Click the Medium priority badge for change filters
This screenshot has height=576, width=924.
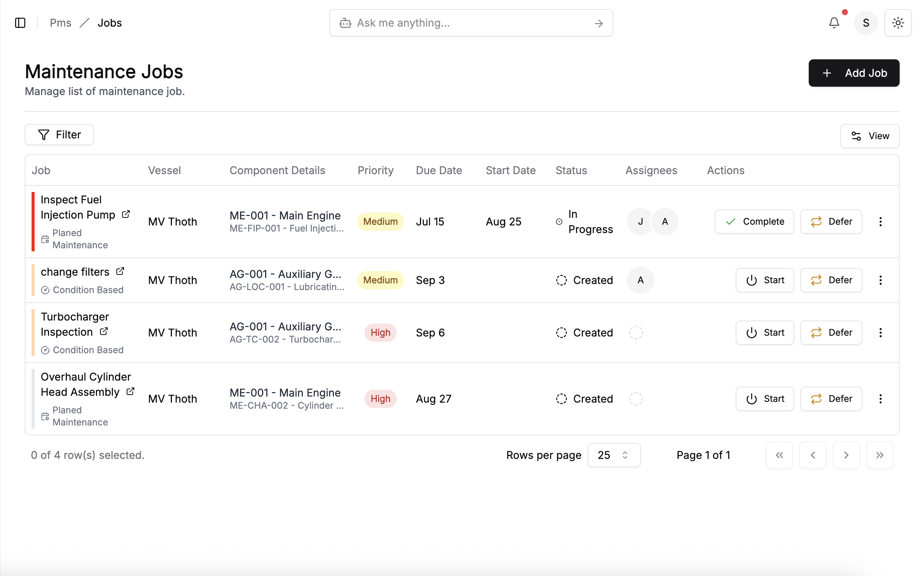pos(380,280)
